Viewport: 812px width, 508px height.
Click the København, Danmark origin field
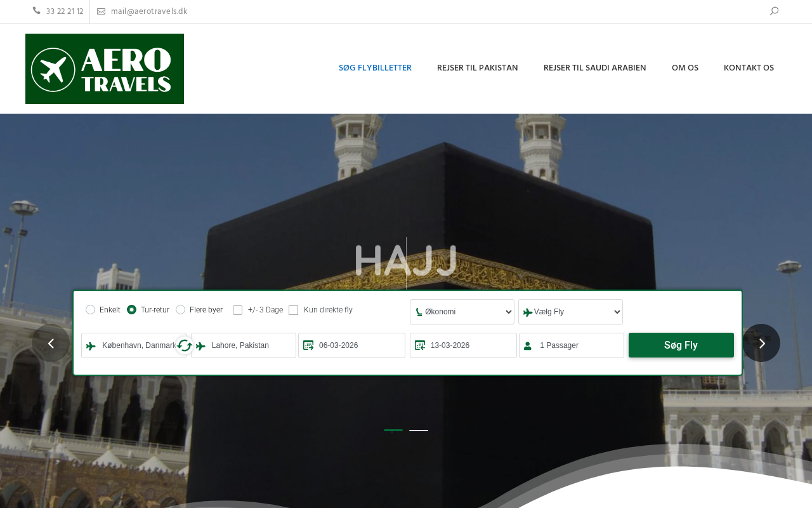click(134, 345)
